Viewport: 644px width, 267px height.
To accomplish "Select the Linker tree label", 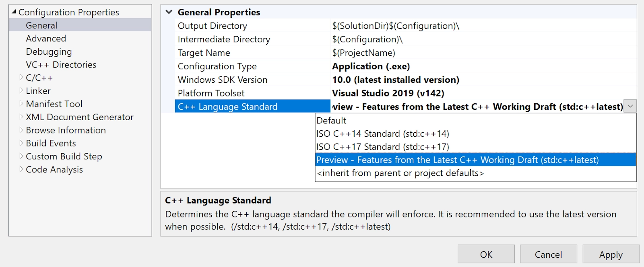I will point(38,91).
